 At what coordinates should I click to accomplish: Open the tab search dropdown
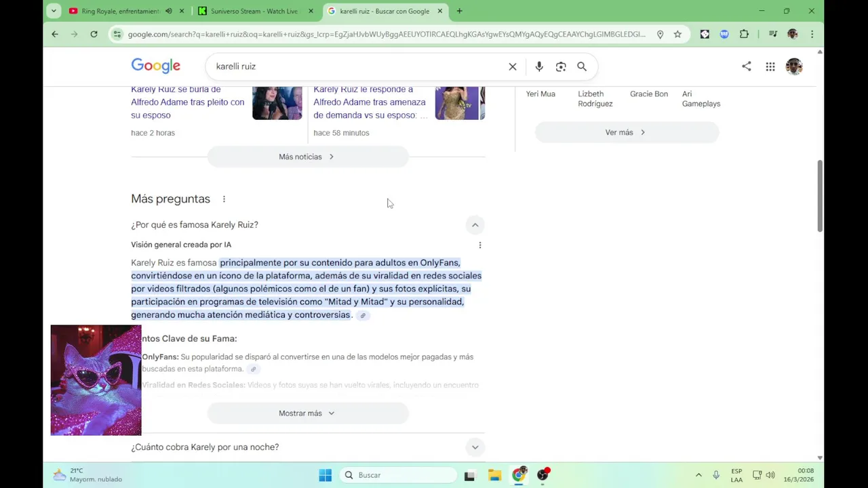point(54,11)
